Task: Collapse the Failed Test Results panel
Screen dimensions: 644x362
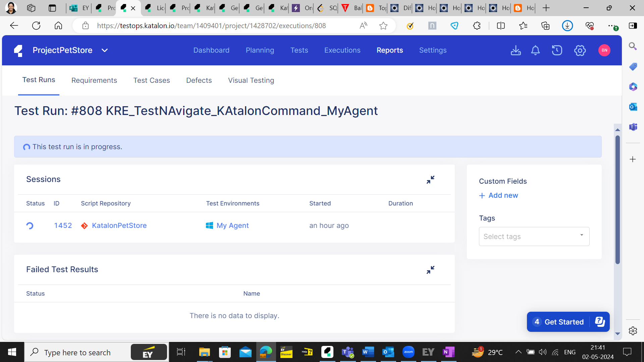Action: (x=430, y=270)
